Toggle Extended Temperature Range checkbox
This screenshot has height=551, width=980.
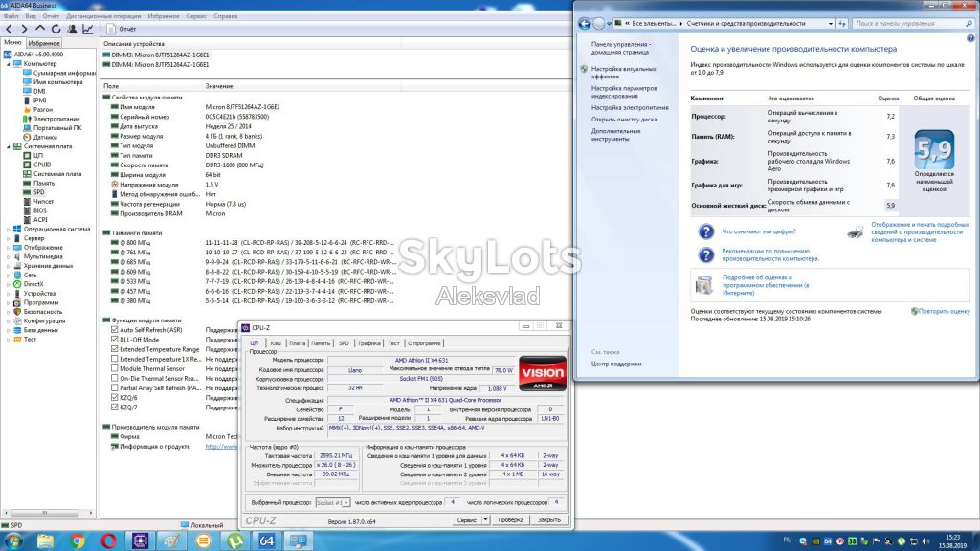coord(115,349)
